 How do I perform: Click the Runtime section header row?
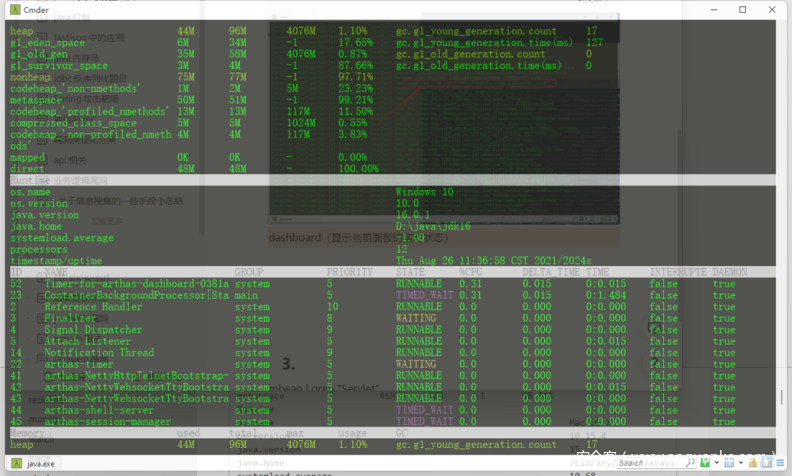(x=392, y=180)
